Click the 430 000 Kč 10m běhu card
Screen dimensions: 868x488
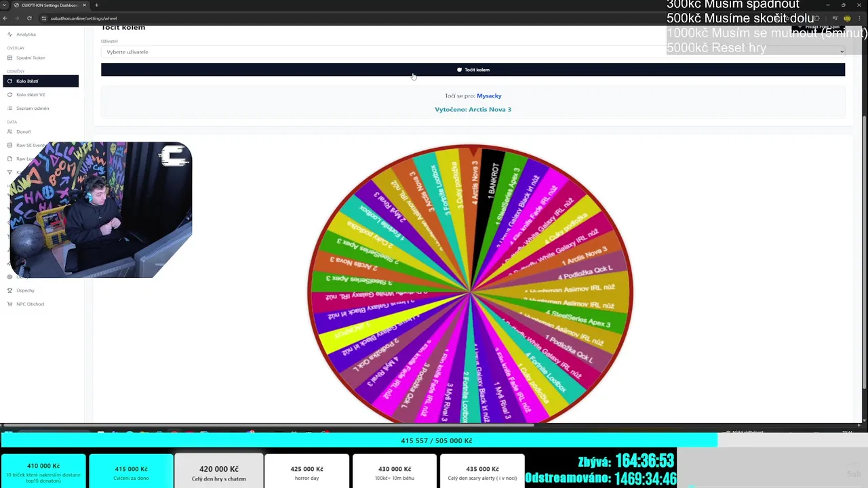pyautogui.click(x=394, y=470)
